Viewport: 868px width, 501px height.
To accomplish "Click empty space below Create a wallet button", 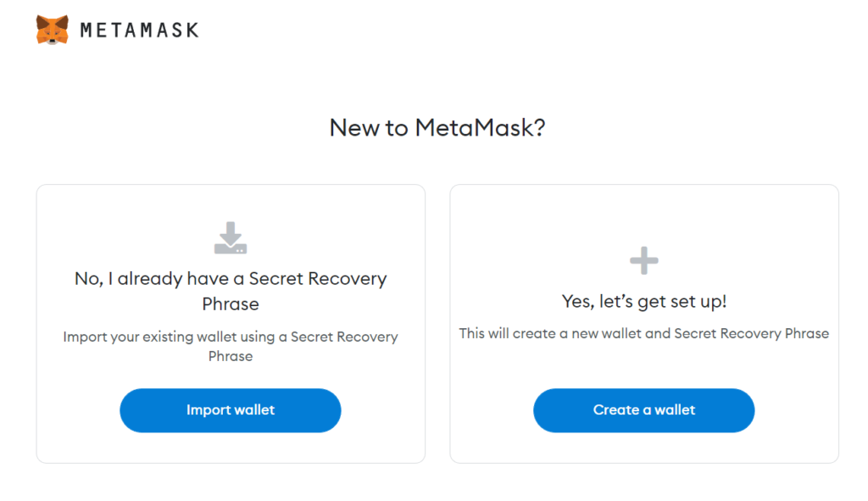I will click(644, 448).
